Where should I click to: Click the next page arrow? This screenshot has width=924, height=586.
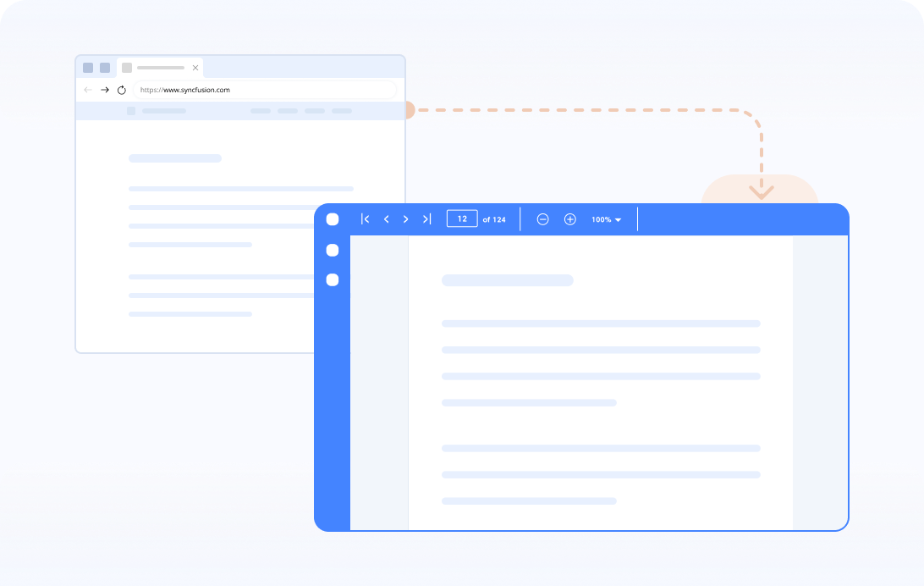point(406,219)
